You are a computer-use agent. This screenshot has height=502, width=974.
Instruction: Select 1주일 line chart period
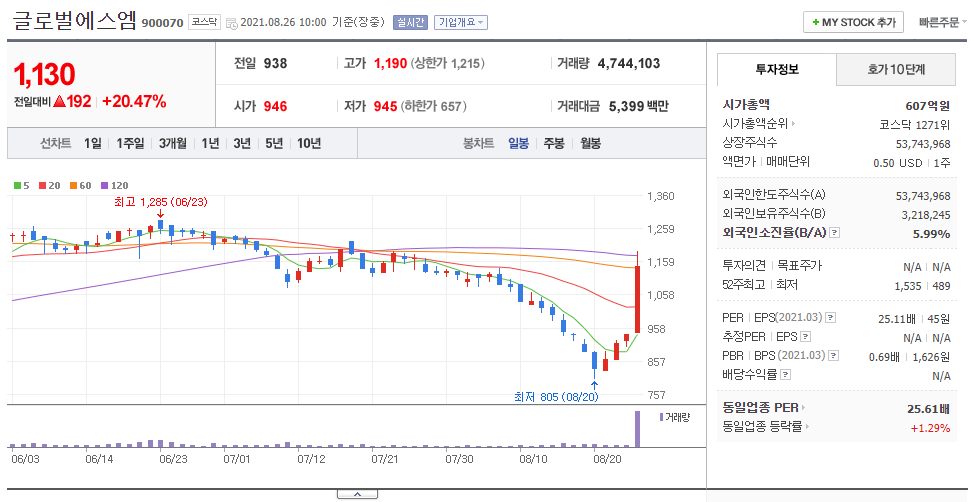pyautogui.click(x=130, y=144)
